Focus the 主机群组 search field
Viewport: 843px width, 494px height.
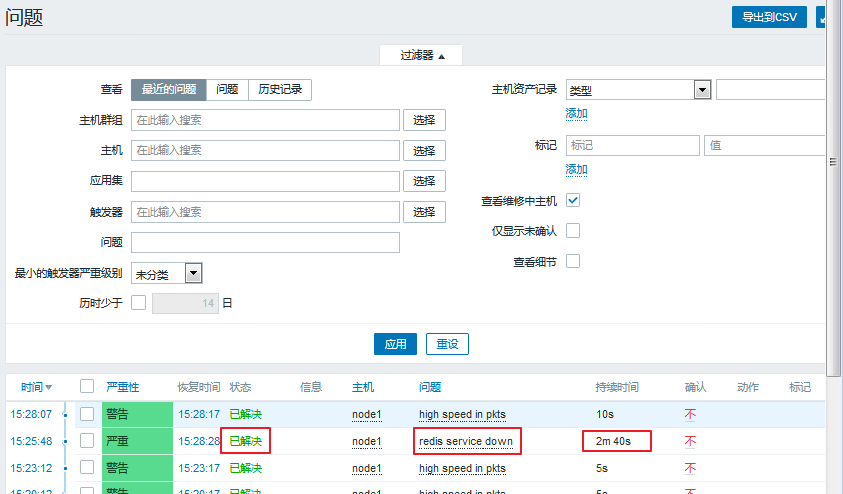click(266, 120)
